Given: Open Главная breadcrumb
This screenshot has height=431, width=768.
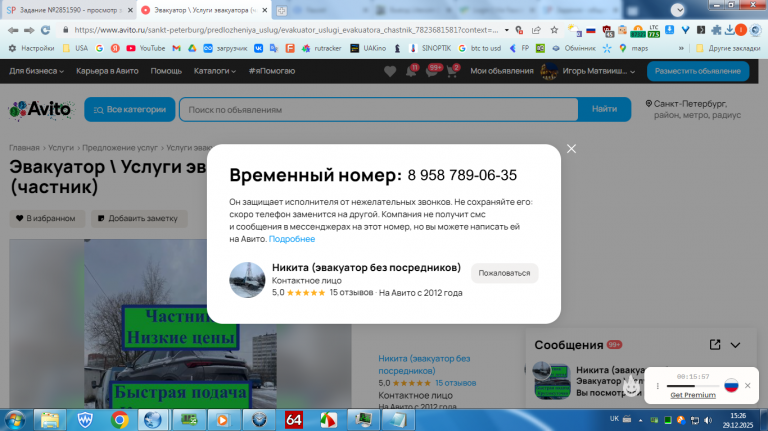Looking at the screenshot, I should 24,147.
